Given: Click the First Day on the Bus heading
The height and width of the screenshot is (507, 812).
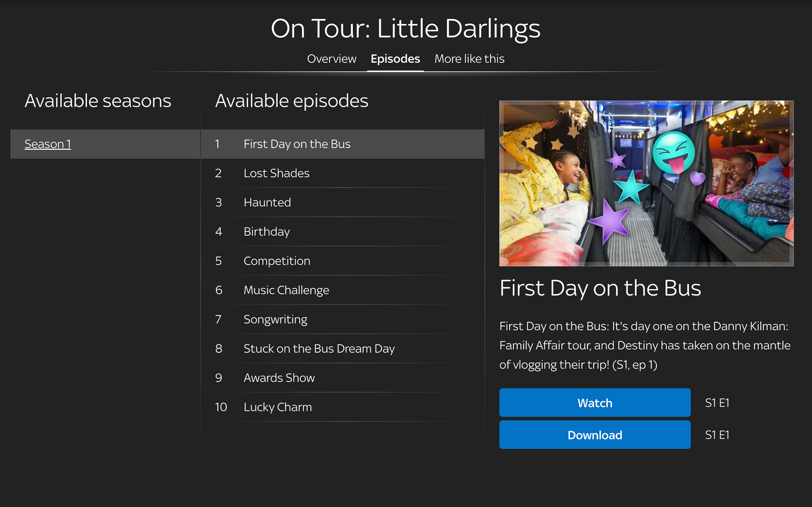Looking at the screenshot, I should click(600, 288).
